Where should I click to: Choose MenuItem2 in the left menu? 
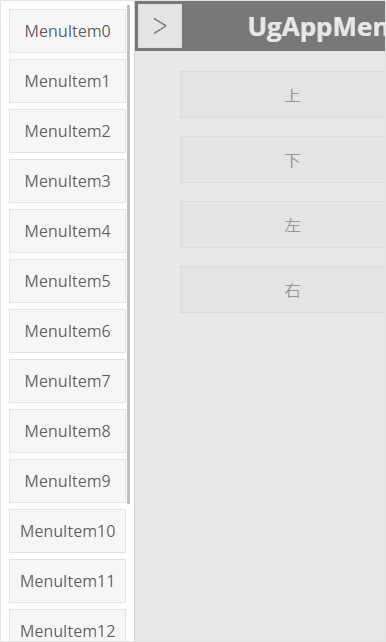pos(68,131)
